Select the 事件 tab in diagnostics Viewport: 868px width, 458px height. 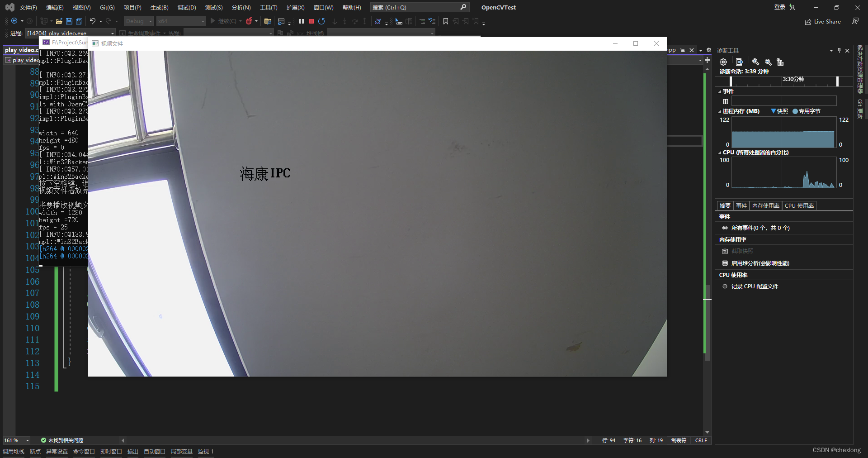[741, 205]
